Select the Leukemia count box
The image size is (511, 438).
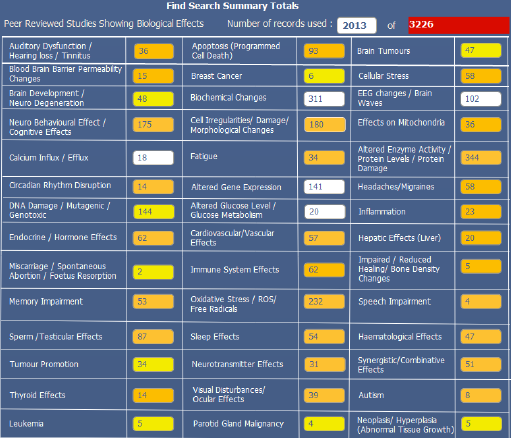click(153, 424)
